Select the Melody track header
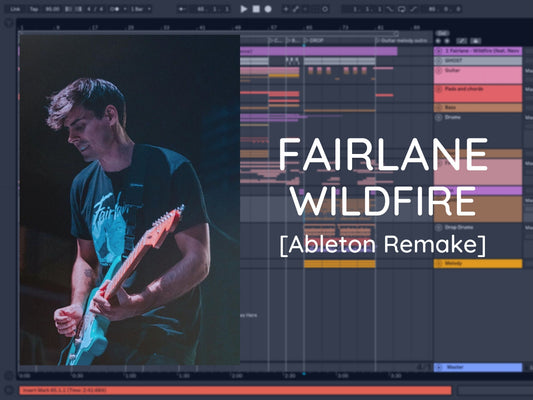Image resolution: width=533 pixels, height=400 pixels. click(x=478, y=263)
